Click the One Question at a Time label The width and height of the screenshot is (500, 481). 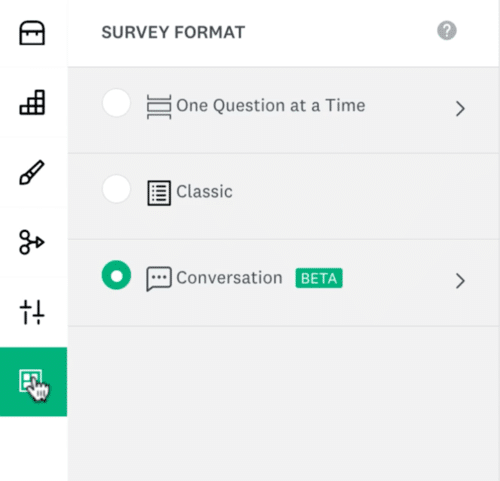pyautogui.click(x=271, y=106)
